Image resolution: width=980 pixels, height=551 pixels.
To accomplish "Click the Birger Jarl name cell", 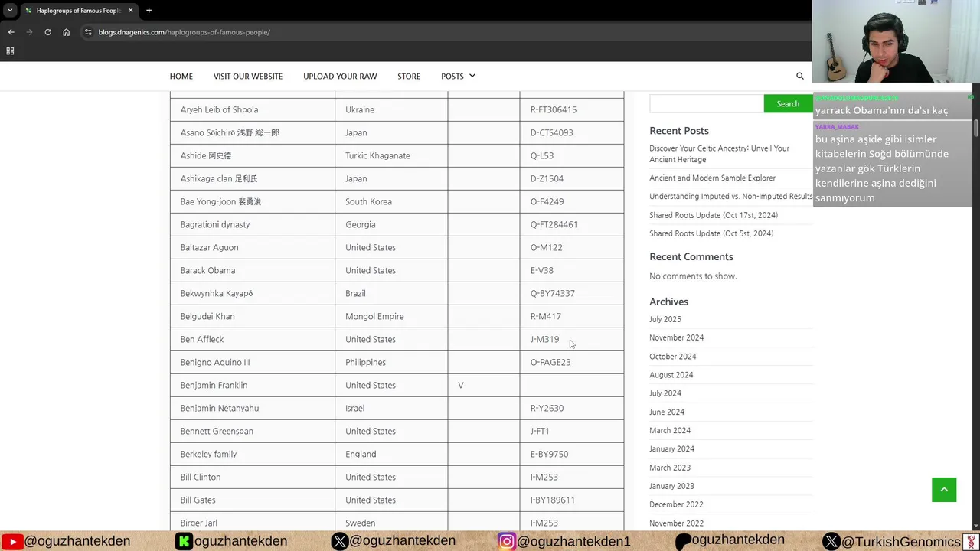I will pyautogui.click(x=253, y=521).
